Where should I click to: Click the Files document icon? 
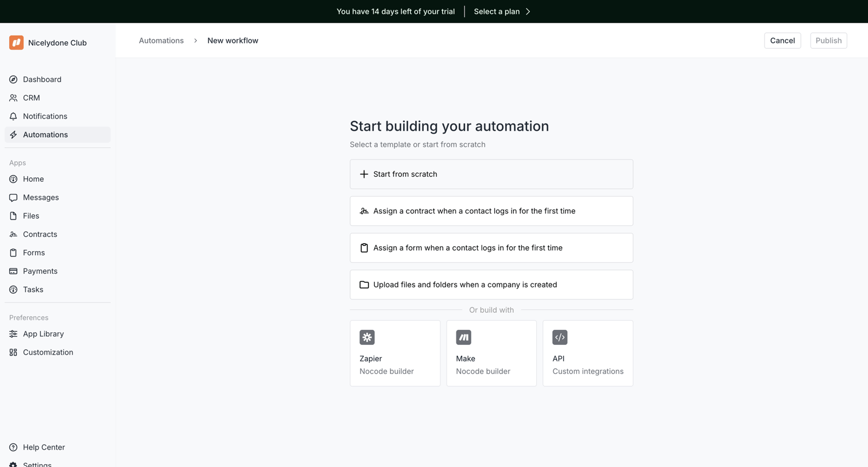(x=13, y=216)
